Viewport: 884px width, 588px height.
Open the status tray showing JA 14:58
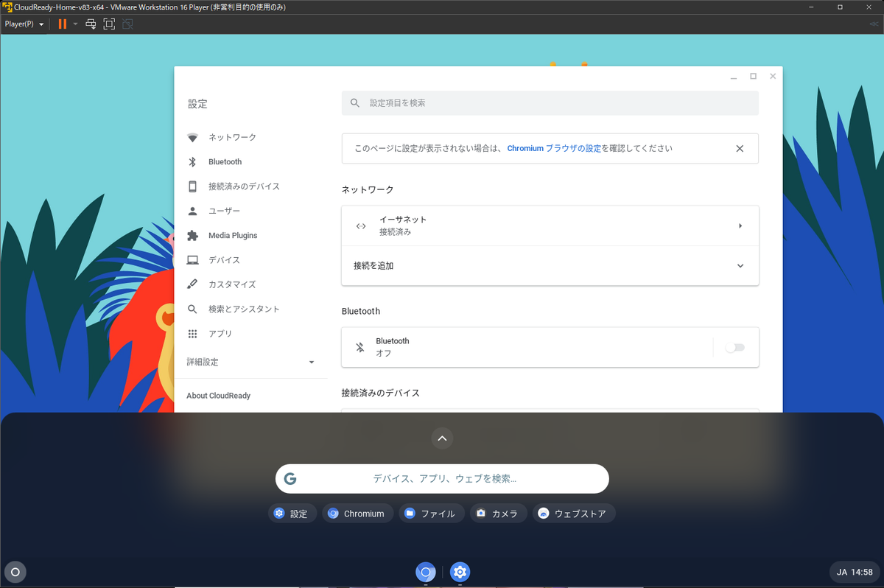pyautogui.click(x=855, y=572)
